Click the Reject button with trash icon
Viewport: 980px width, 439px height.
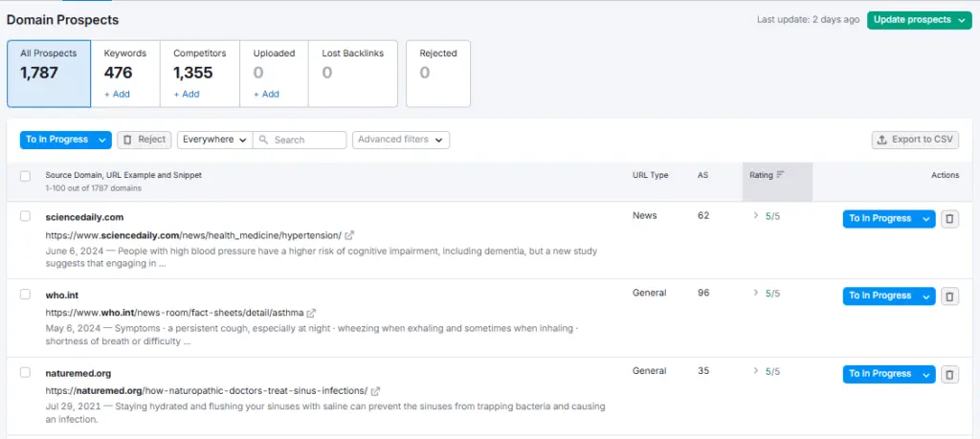(145, 140)
